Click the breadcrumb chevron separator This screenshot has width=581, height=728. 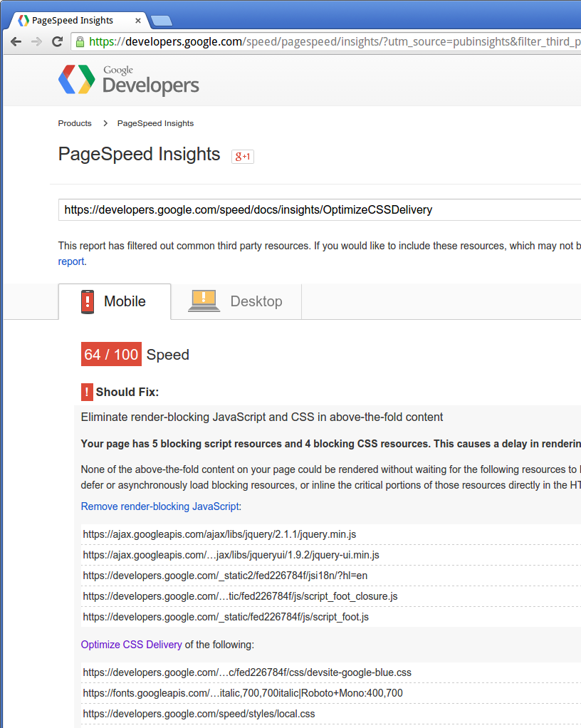click(x=105, y=123)
